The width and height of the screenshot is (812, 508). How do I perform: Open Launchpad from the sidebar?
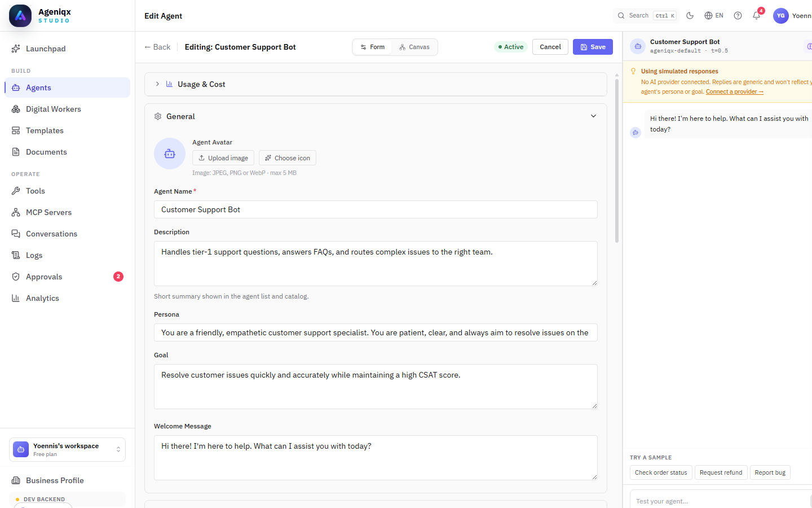point(67,49)
